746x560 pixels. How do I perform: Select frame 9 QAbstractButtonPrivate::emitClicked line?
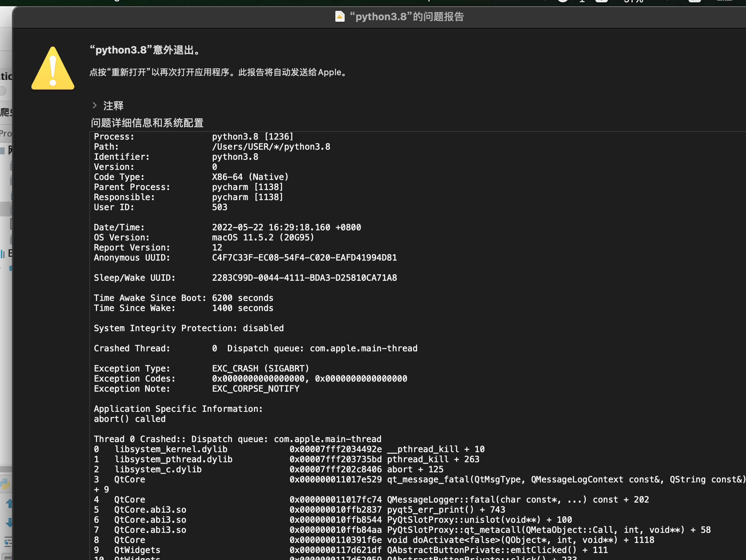tap(350, 550)
